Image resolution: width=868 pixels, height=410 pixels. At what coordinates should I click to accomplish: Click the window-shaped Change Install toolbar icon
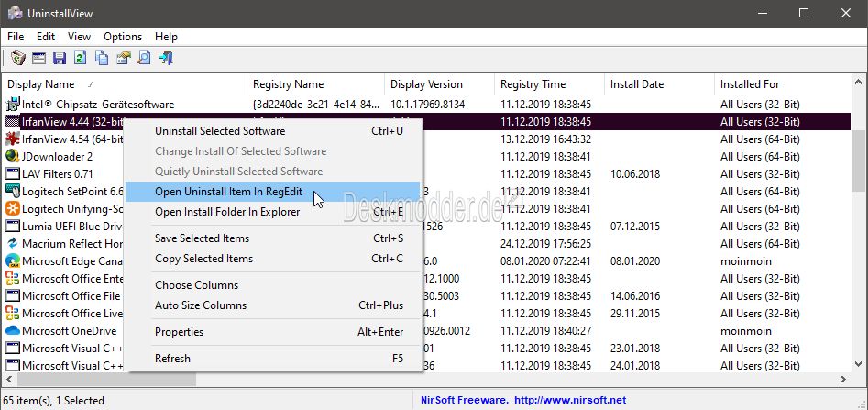38,58
